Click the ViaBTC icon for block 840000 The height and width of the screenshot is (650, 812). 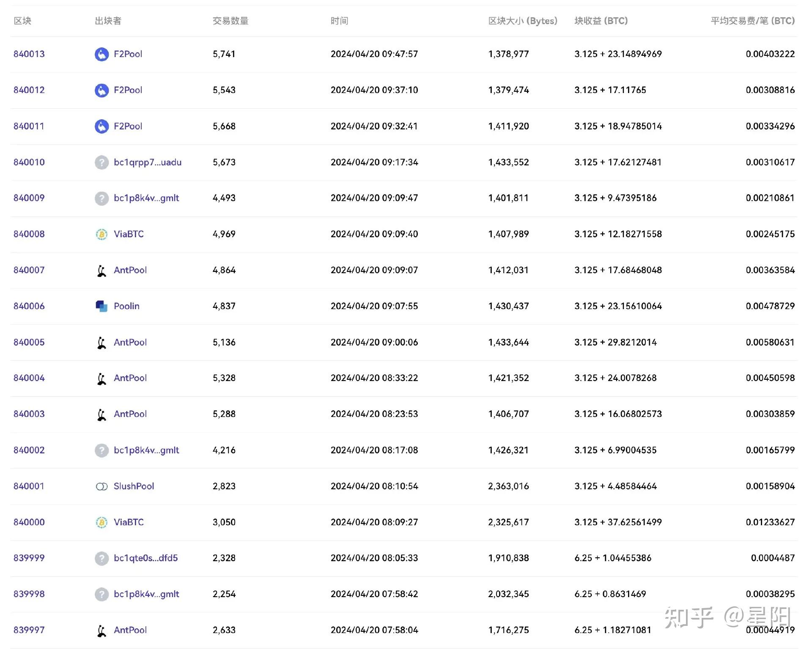pyautogui.click(x=101, y=523)
